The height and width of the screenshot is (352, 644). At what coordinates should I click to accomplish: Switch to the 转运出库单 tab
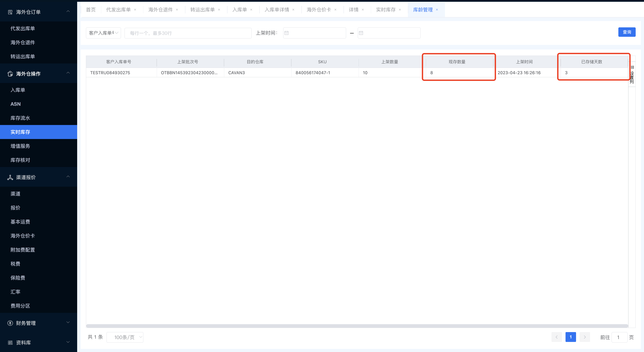(203, 10)
